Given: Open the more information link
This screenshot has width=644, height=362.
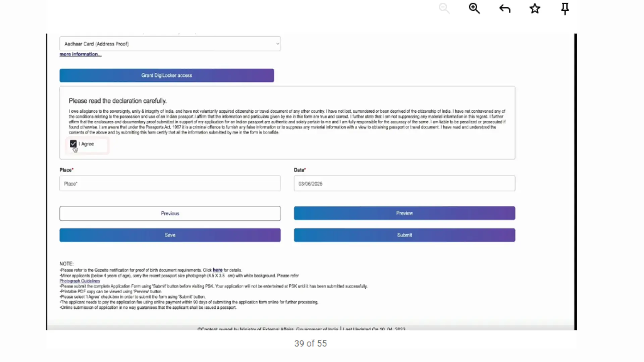Looking at the screenshot, I should click(x=80, y=54).
